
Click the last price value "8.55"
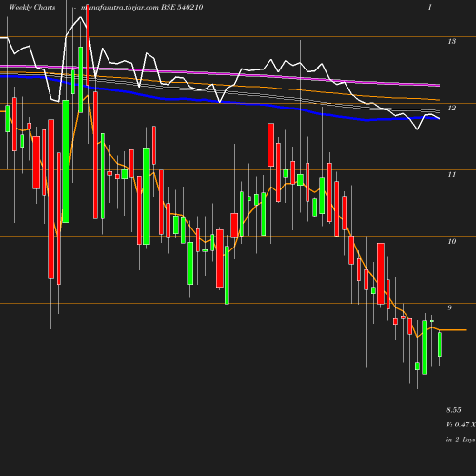454,410
